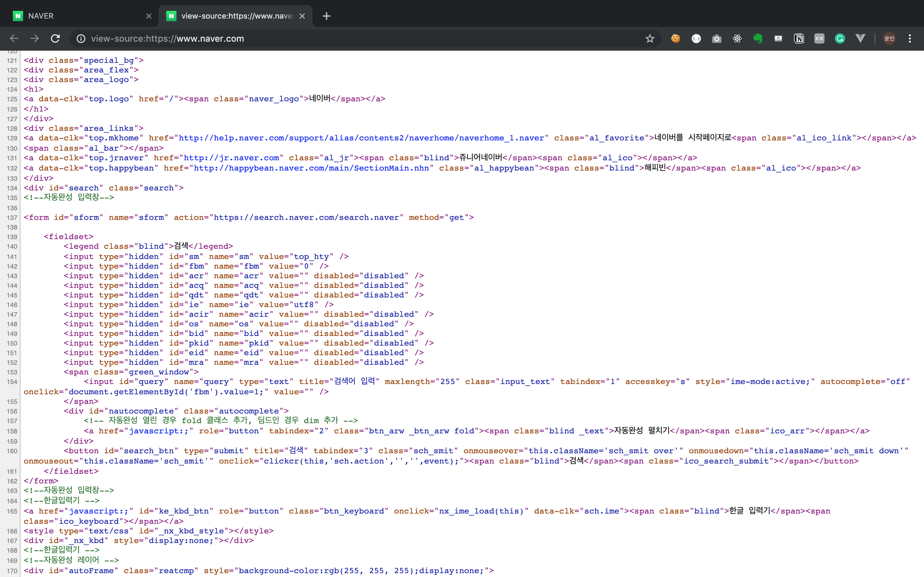Open the Chrome three-dot menu

910,38
